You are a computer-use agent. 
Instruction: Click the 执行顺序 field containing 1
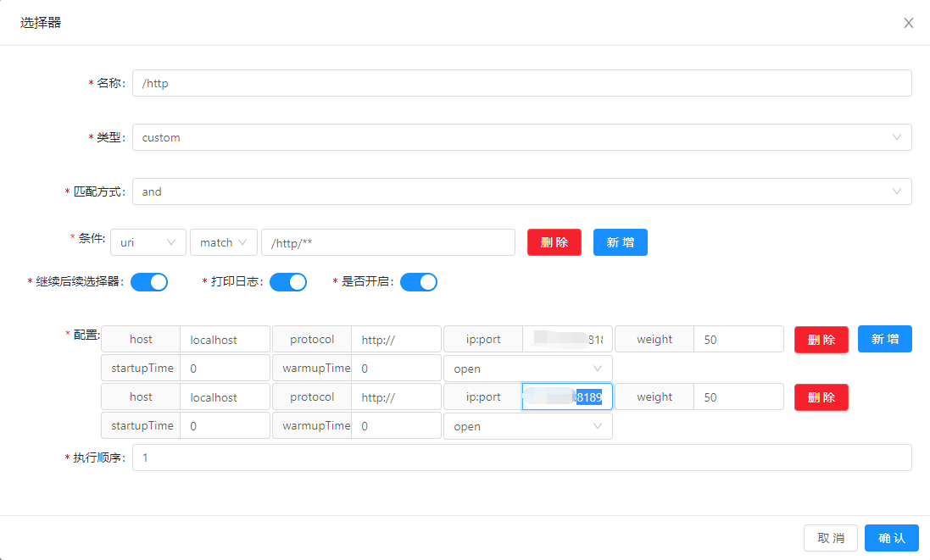tap(522, 457)
